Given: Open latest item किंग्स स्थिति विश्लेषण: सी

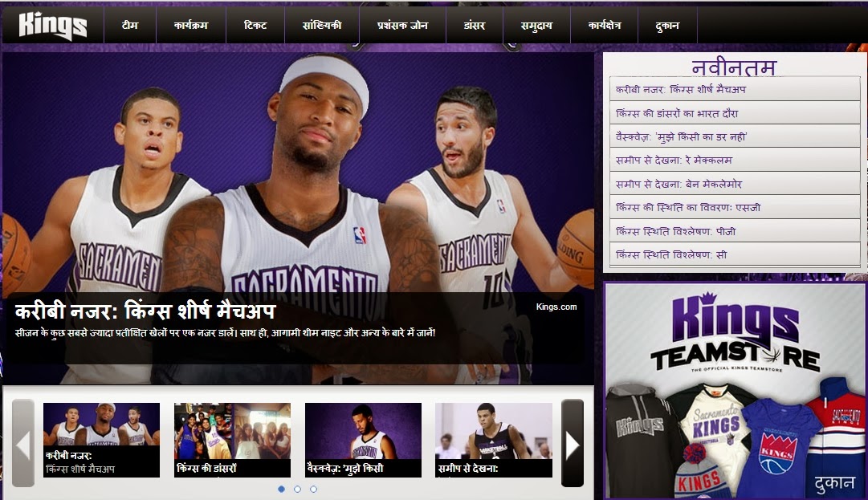Looking at the screenshot, I should coord(735,254).
